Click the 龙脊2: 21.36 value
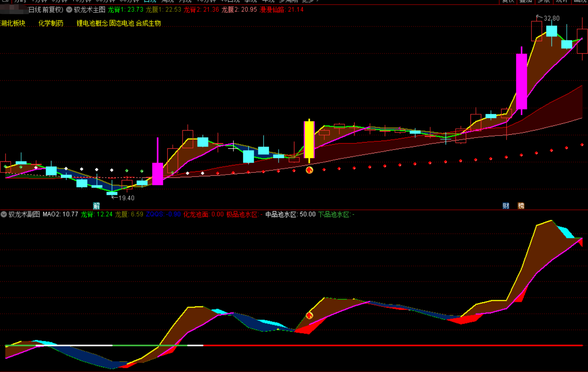Viewport: 588px width, 372px height. click(x=201, y=10)
